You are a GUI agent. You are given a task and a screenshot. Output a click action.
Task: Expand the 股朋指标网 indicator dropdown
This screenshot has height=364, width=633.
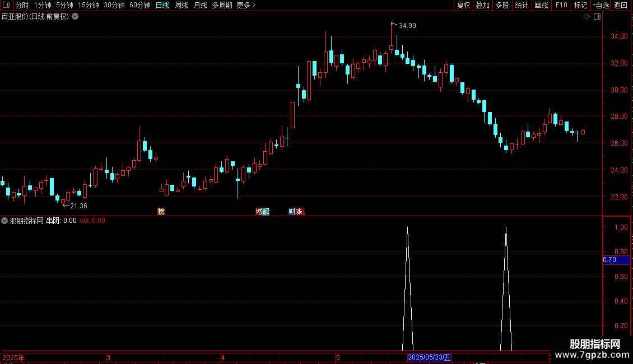(4, 221)
